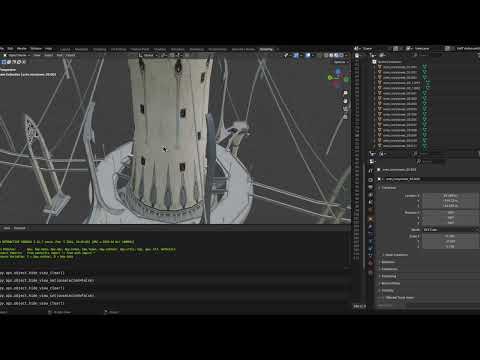Screen dimensions: 480x360
Task: Open the File menu
Action: 2,49
